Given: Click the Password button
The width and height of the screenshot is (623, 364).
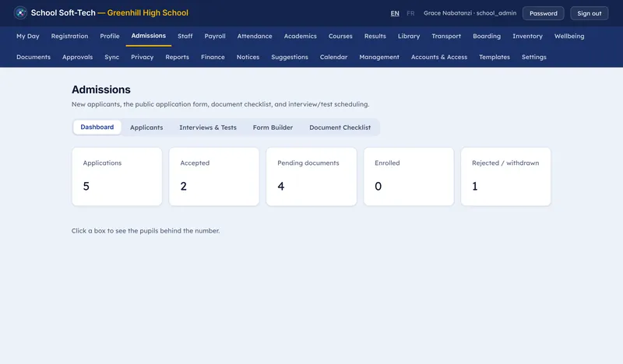Looking at the screenshot, I should coord(543,13).
